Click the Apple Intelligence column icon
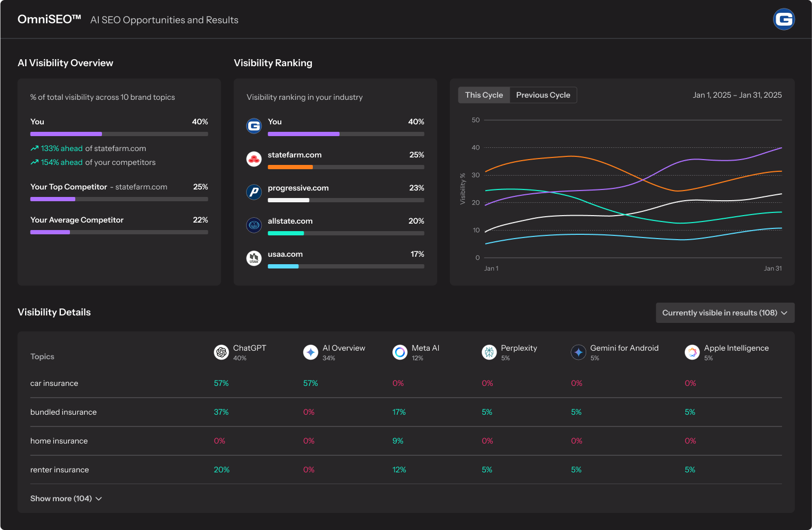Viewport: 812px width, 530px height. pos(692,352)
